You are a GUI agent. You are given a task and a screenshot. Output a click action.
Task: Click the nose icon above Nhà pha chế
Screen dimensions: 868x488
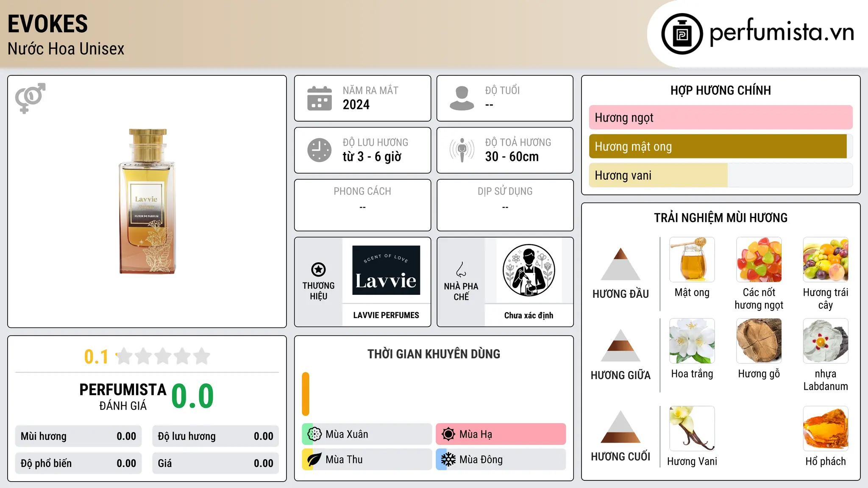461,269
